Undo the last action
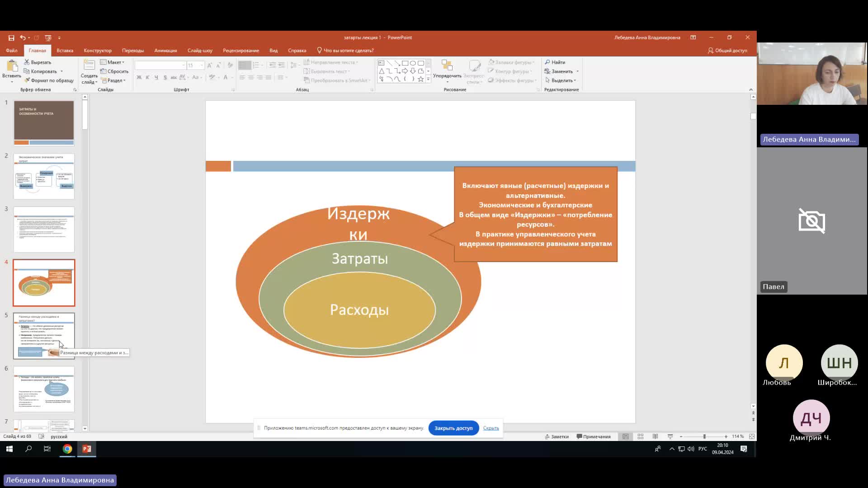The image size is (868, 488). (x=22, y=38)
